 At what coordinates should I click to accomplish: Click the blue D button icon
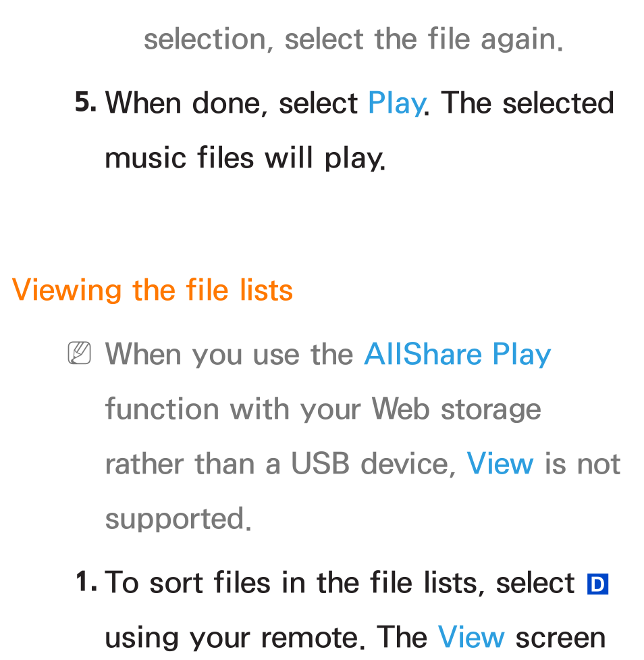[597, 584]
